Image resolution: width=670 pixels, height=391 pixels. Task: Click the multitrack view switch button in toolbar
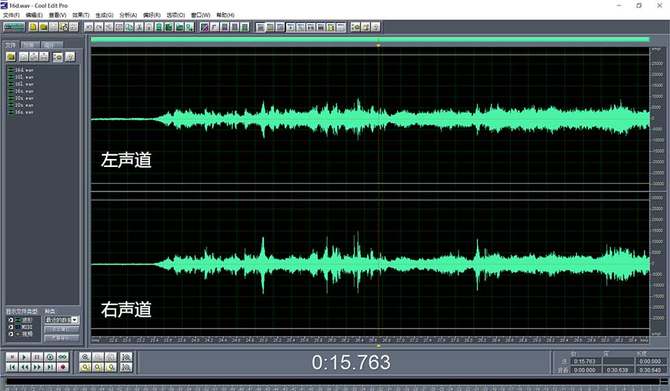click(x=14, y=27)
